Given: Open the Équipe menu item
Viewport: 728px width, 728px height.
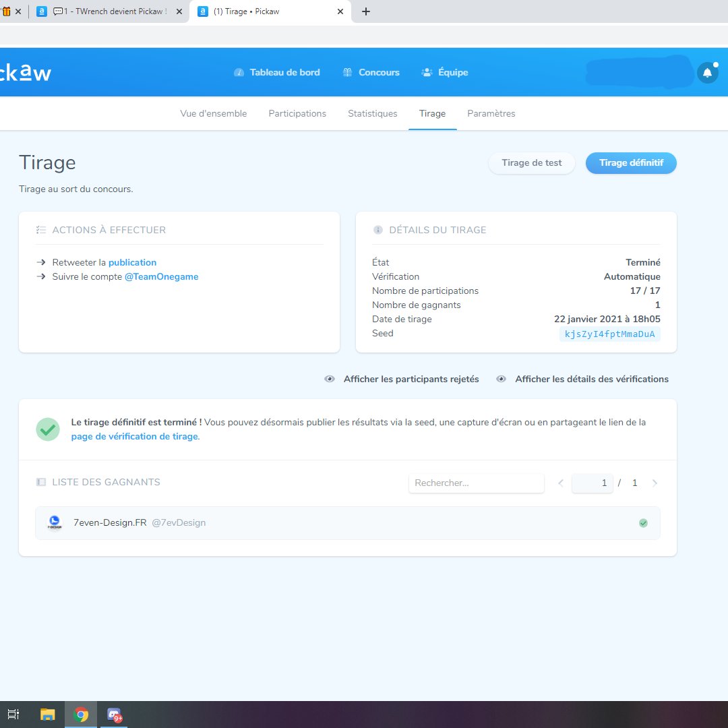Looking at the screenshot, I should (445, 72).
